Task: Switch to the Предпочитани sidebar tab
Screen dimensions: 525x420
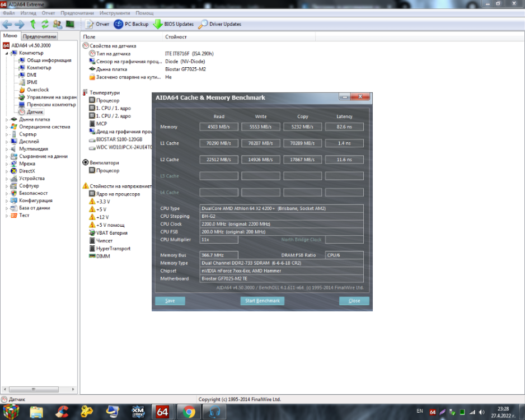Action: pyautogui.click(x=39, y=36)
